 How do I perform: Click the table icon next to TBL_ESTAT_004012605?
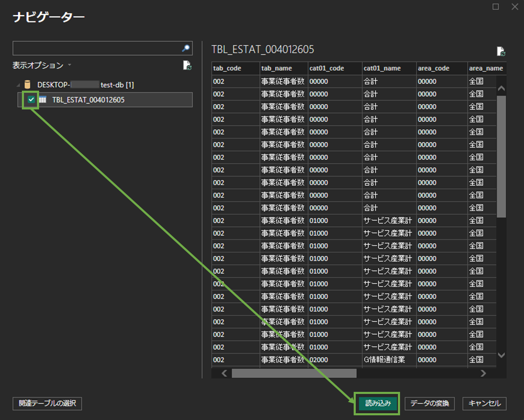[x=42, y=100]
